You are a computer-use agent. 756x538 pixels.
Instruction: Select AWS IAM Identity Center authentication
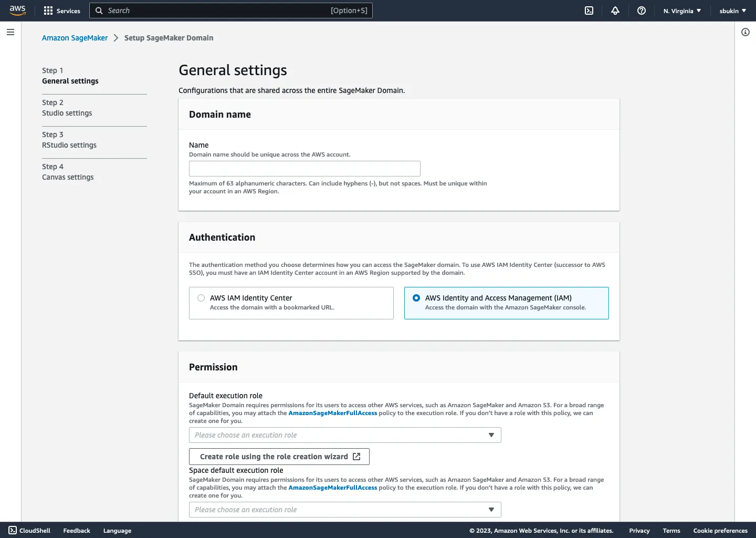(x=201, y=298)
